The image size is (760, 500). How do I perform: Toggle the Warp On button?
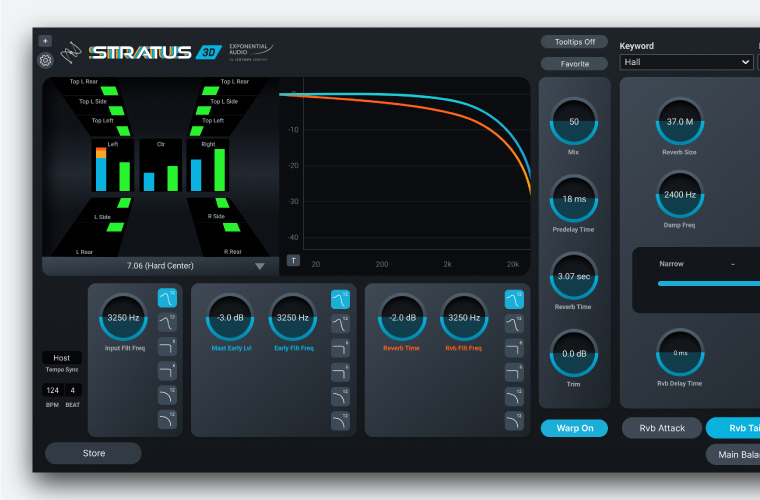point(574,428)
